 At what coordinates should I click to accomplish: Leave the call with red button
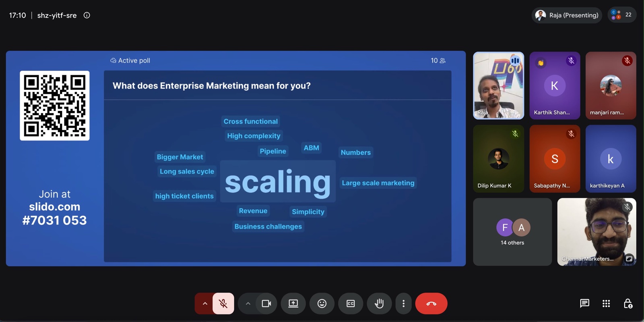(431, 303)
